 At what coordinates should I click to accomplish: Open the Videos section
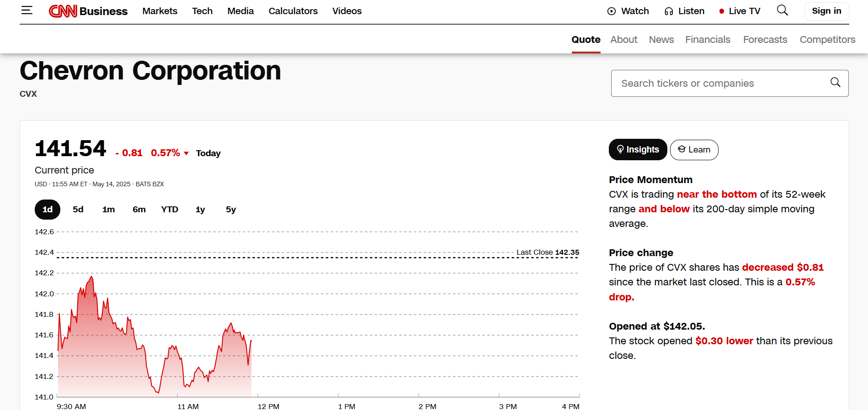(347, 11)
